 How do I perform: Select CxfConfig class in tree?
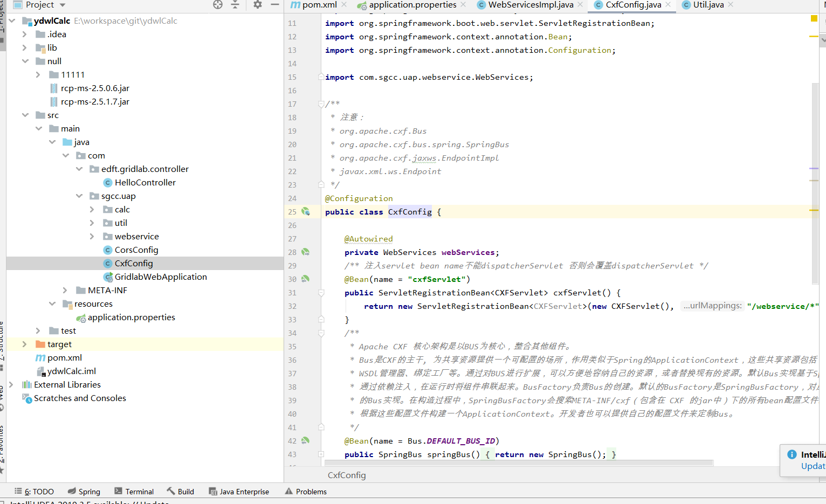pos(134,264)
